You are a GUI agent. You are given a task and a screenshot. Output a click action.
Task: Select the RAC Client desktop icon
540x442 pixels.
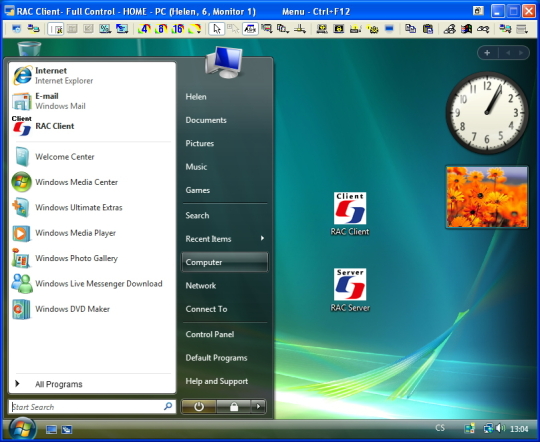point(350,214)
